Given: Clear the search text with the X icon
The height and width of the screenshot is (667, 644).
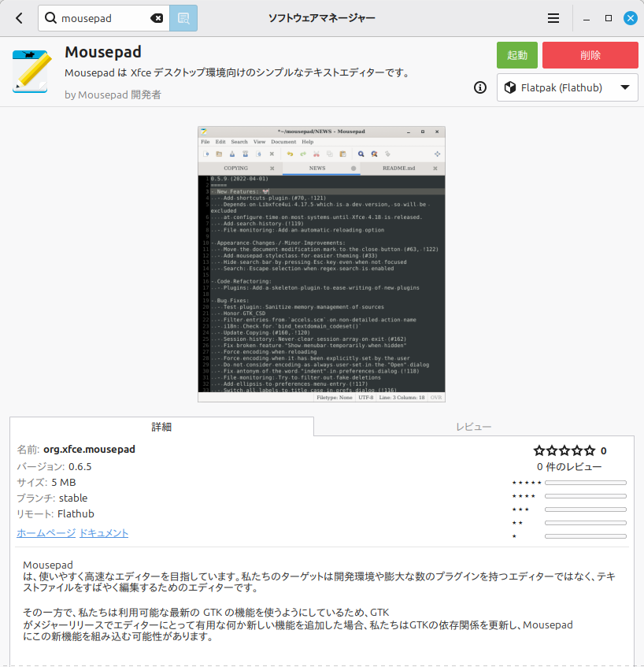Looking at the screenshot, I should (157, 18).
